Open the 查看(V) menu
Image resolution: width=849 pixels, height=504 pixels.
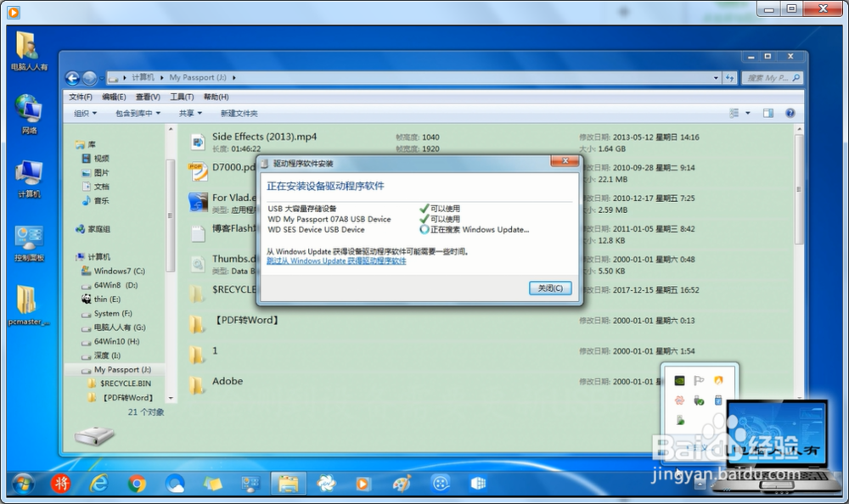(148, 97)
